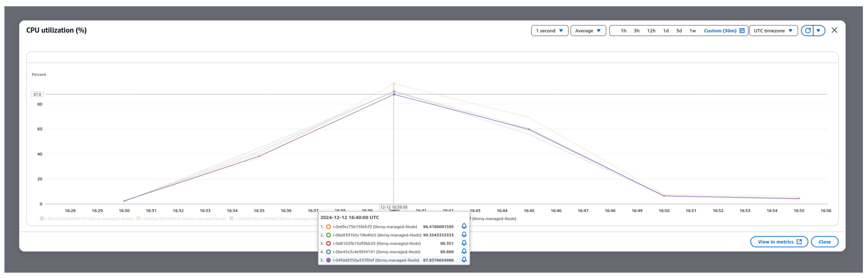Viewport: 868px width, 278px height.
Task: Open the calendar icon beside Custom (30m)
Action: 741,30
